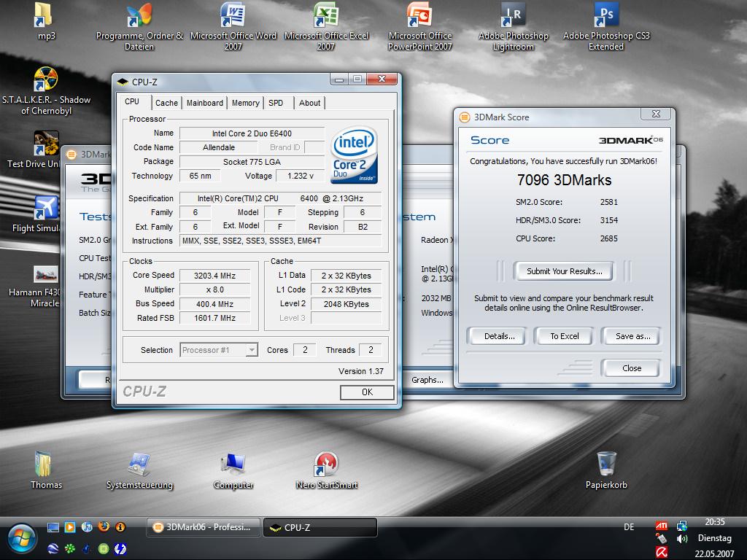Viewport: 747px width, 560px height.
Task: Click the DE language indicator
Action: (629, 527)
